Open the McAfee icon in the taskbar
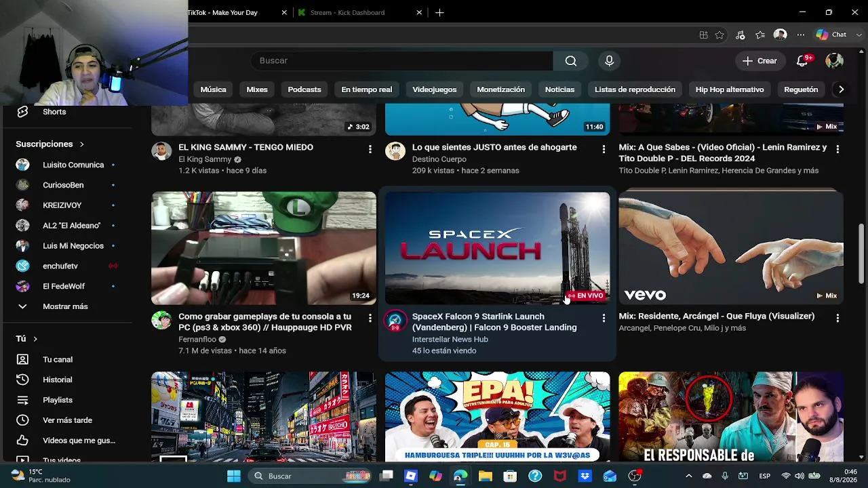The width and height of the screenshot is (868, 488). (559, 476)
